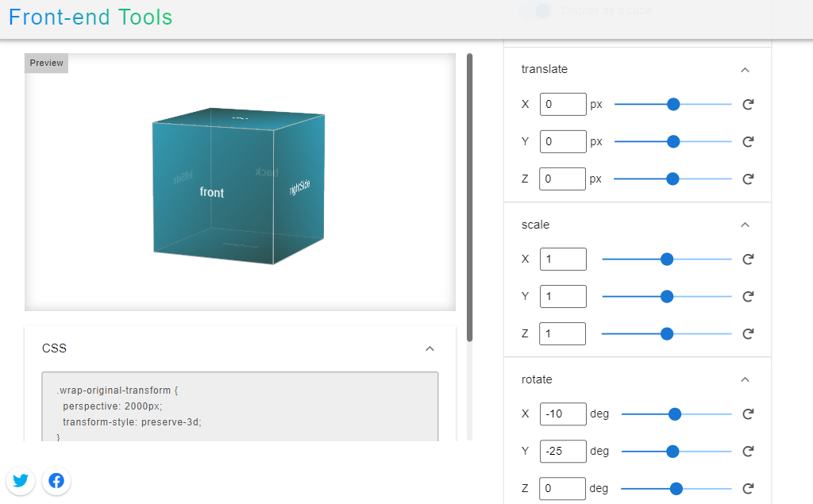Screen dimensions: 813x504
Task: Collapse the scale section
Action: click(745, 225)
